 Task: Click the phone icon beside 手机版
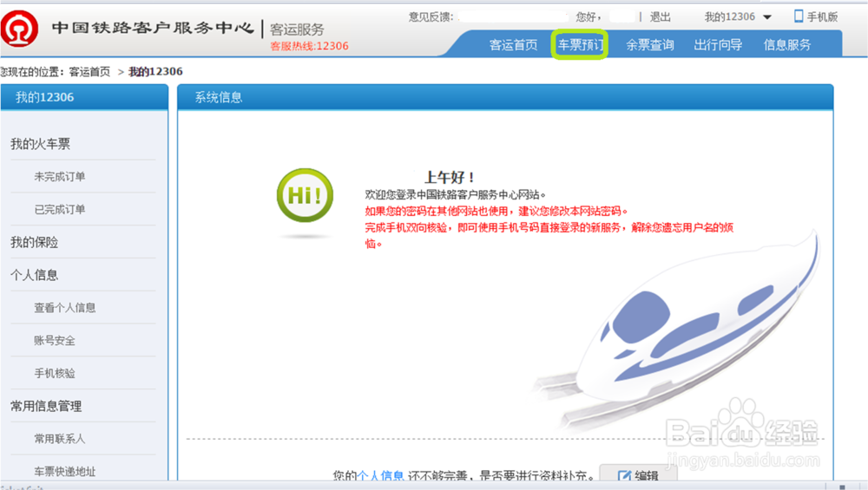[799, 16]
